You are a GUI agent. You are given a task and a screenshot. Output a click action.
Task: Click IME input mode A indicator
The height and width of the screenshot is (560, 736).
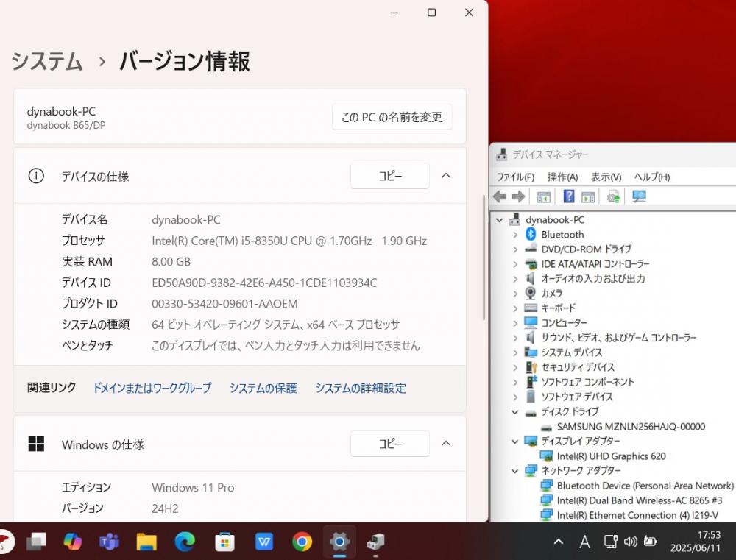point(584,542)
